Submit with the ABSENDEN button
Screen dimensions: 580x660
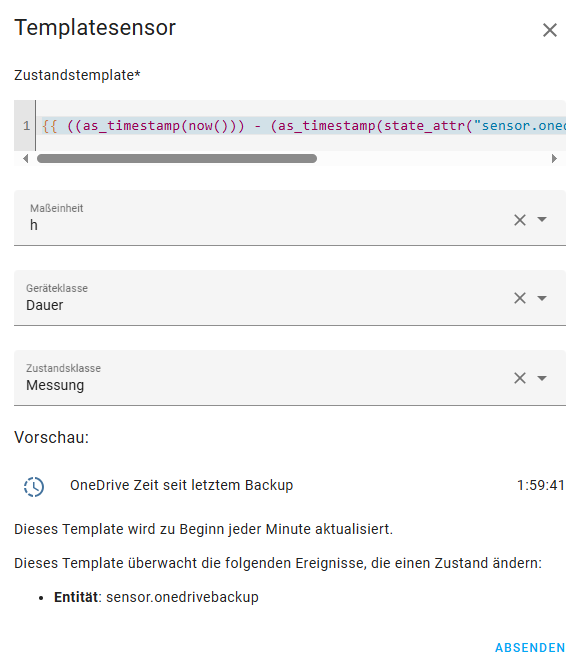pos(530,647)
